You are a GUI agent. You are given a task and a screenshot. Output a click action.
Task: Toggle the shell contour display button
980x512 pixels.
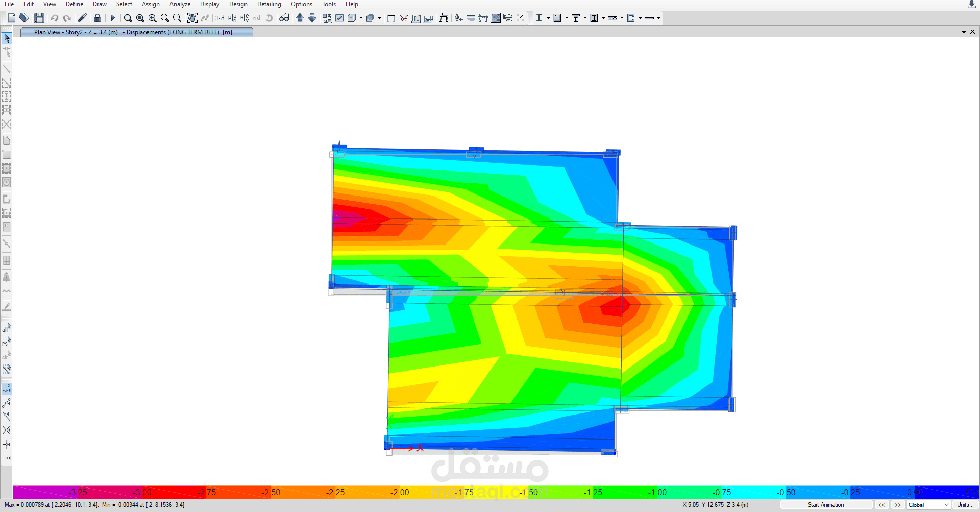[496, 18]
